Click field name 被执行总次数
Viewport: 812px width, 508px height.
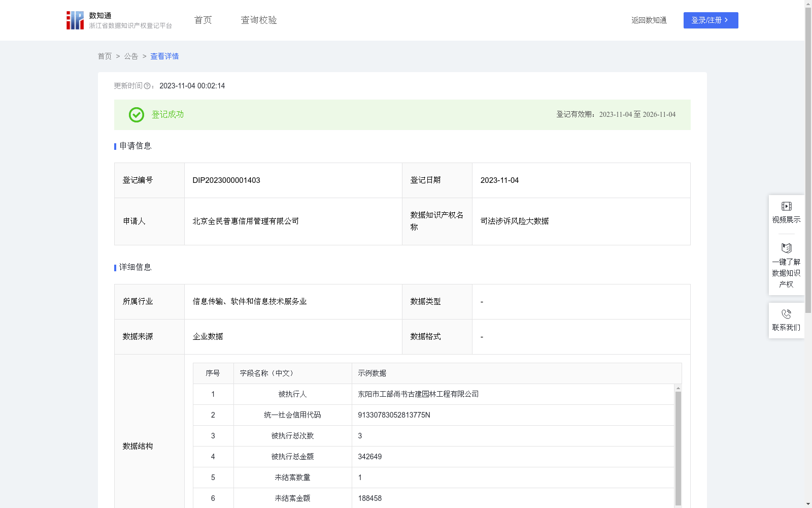293,436
